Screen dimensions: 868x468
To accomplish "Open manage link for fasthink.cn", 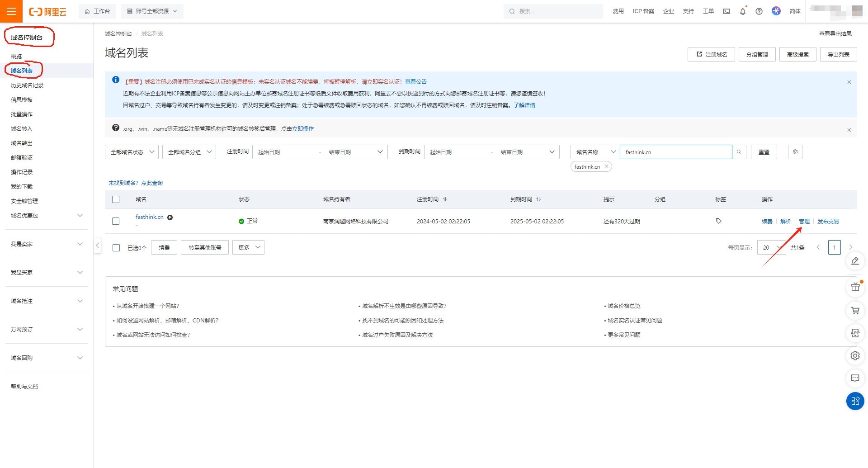I will 804,221.
